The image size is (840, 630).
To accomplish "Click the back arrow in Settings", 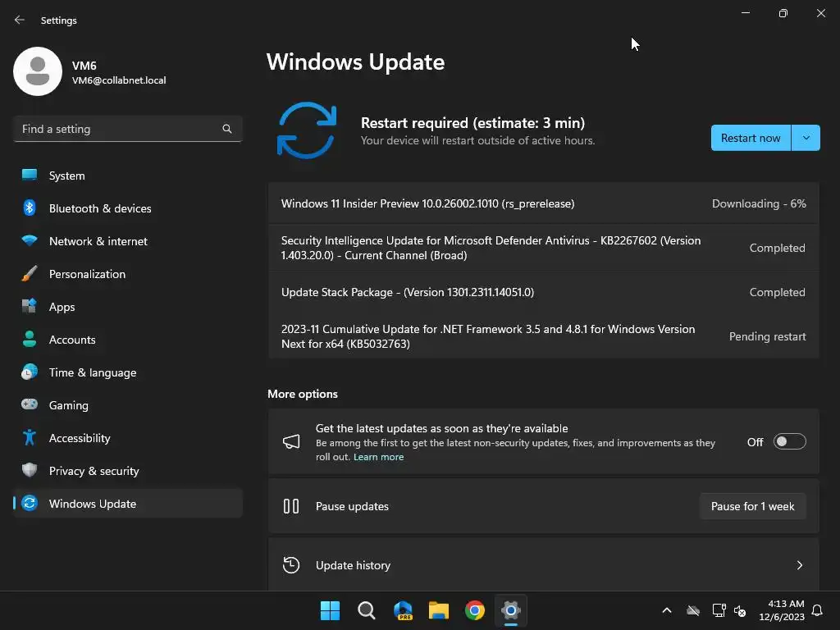I will click(20, 20).
